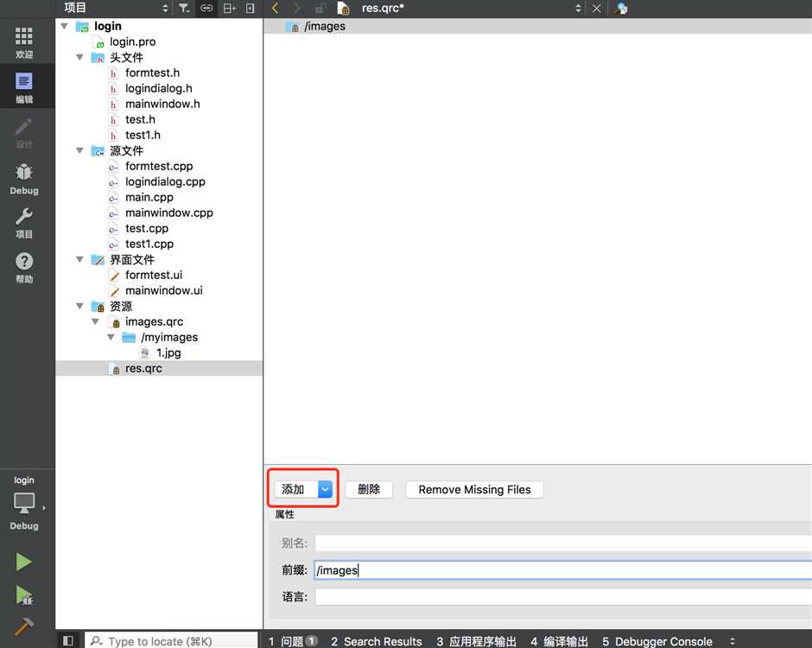The height and width of the screenshot is (648, 812).
Task: Select logindialog.cpp in the tree
Action: click(165, 181)
